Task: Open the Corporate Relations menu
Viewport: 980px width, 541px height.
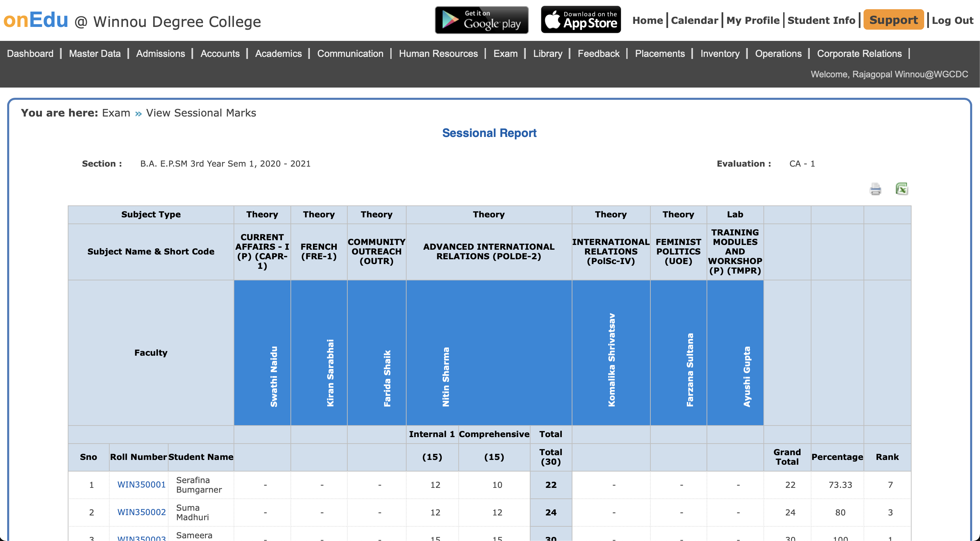Action: [x=859, y=54]
